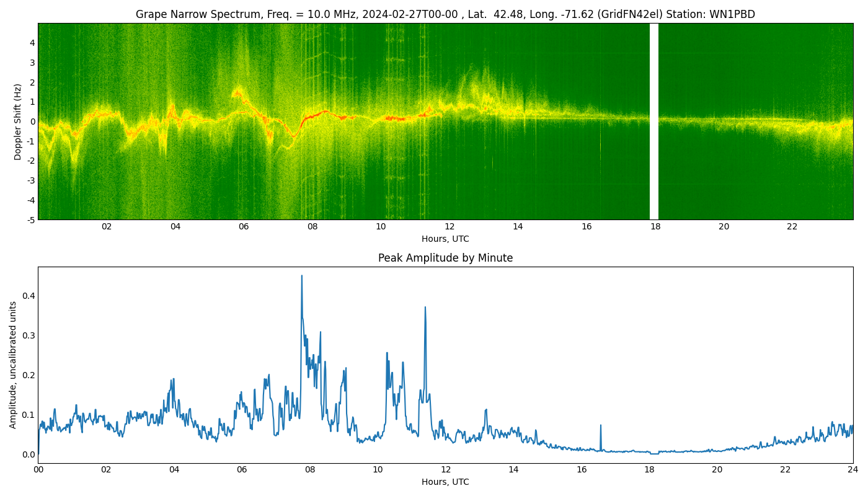Click the "0.0" tick on amplitude axis
868x496 pixels.
point(27,454)
